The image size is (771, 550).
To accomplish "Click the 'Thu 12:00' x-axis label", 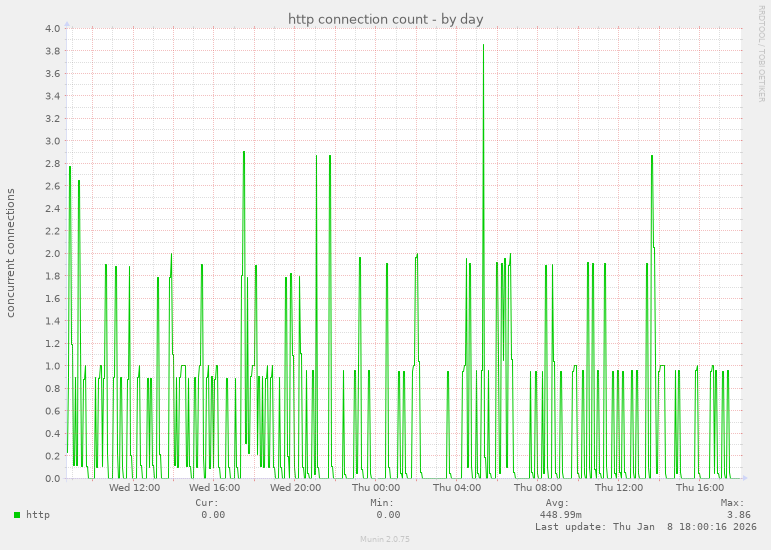I will click(619, 488).
